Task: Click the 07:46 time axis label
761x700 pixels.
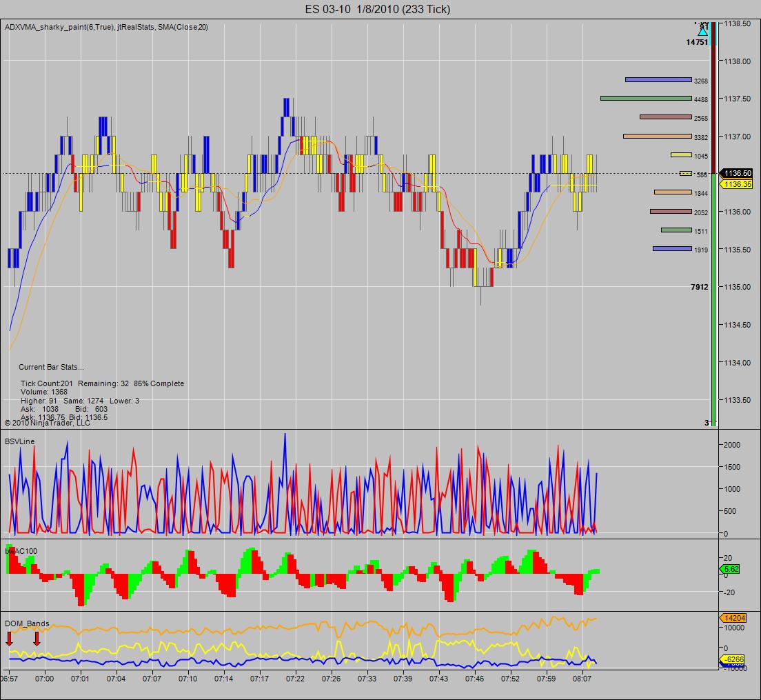Action: tap(475, 678)
